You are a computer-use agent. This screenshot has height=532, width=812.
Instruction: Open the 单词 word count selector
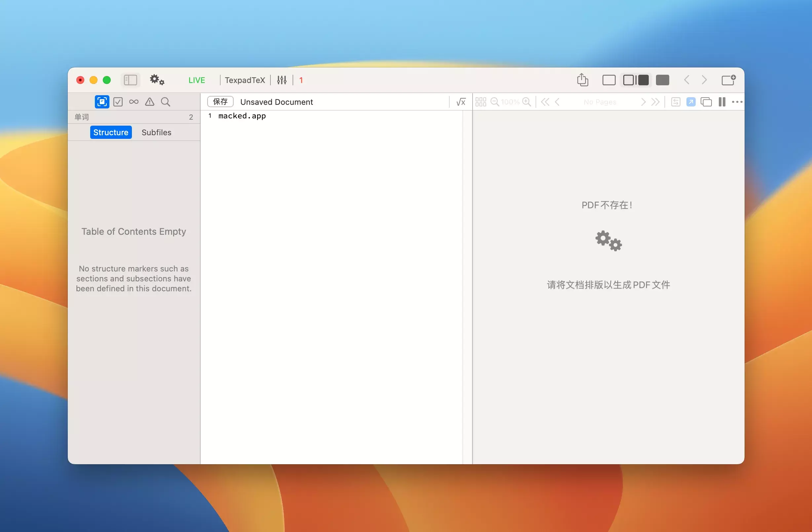82,117
